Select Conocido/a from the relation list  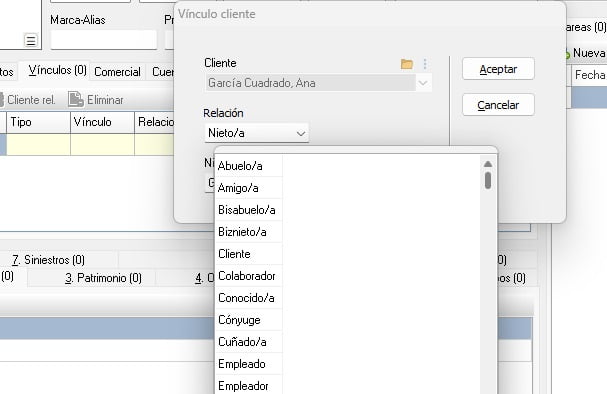(x=249, y=298)
